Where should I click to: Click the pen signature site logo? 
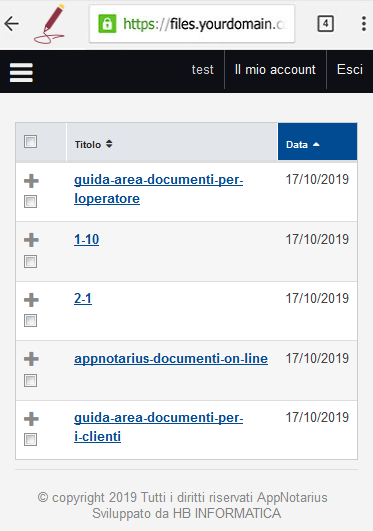[49, 24]
